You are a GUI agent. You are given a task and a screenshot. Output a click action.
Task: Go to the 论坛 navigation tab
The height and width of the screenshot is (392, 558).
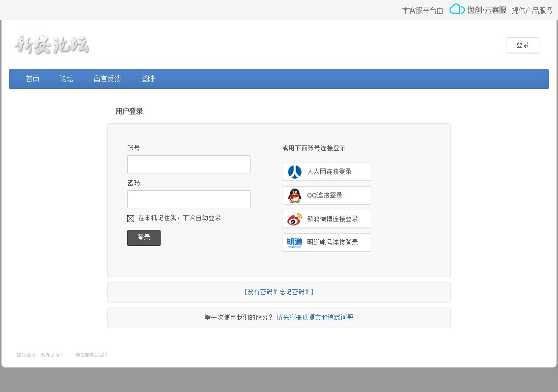click(67, 79)
